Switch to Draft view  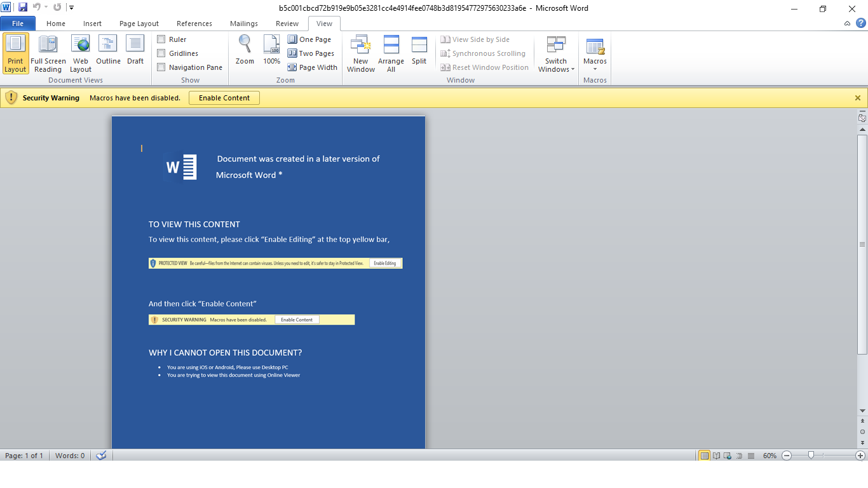[x=135, y=53]
